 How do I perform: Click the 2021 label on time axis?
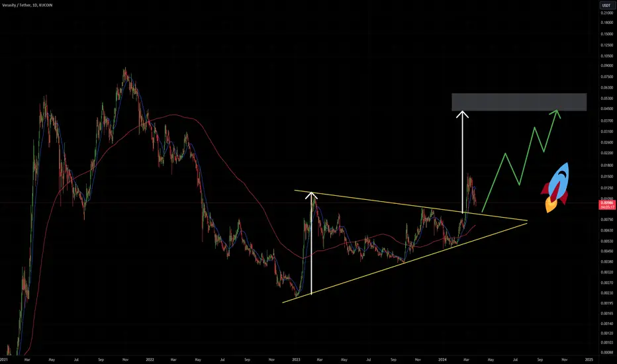click(x=4, y=359)
